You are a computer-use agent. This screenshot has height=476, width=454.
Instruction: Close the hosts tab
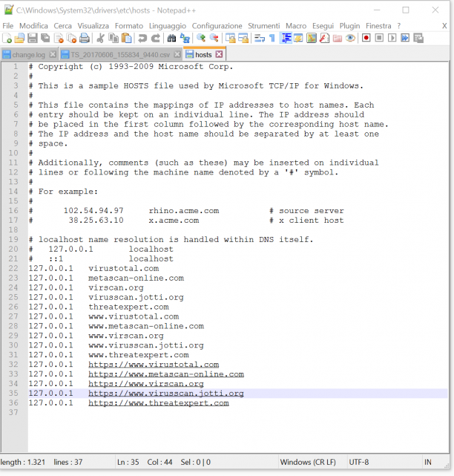coord(220,54)
